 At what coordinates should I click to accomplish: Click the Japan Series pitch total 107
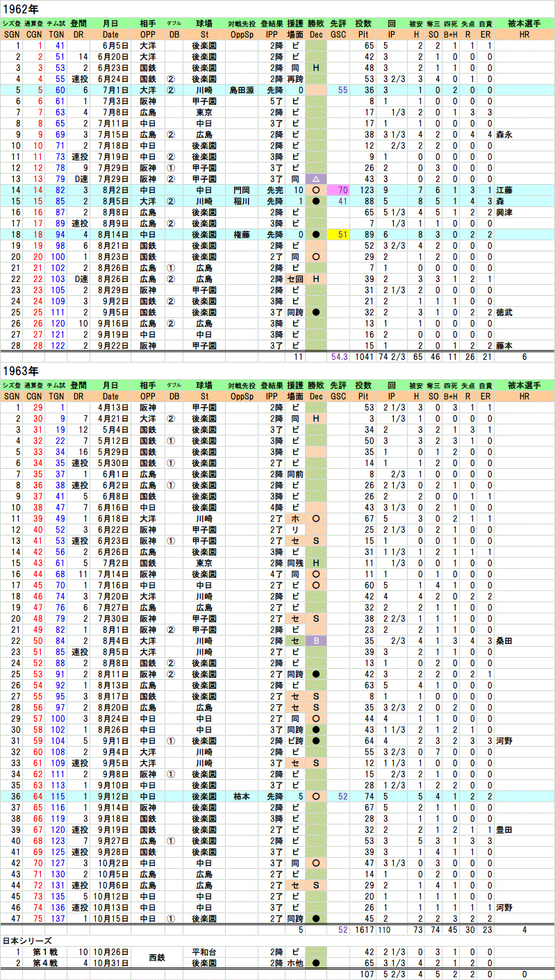(x=366, y=974)
